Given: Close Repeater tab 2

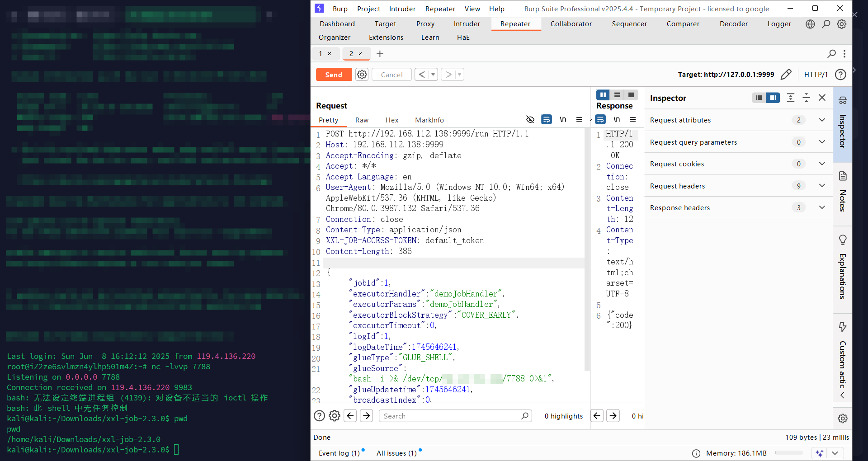Looking at the screenshot, I should 360,53.
